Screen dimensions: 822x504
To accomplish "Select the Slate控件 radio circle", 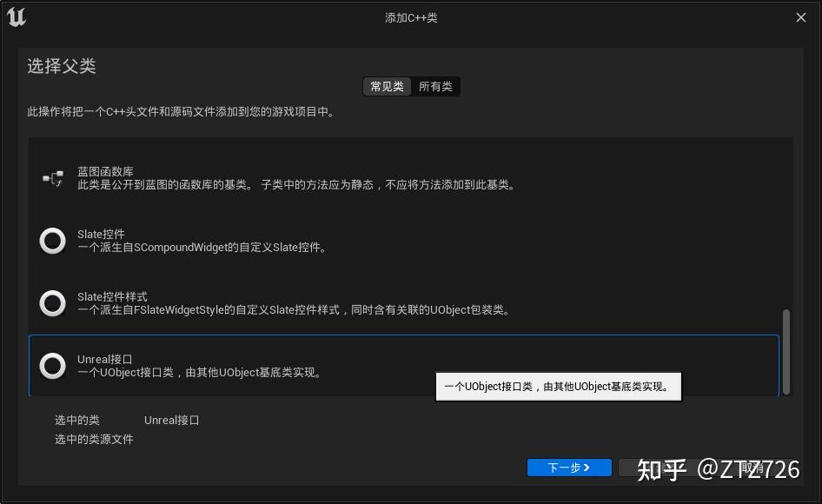I will coord(52,241).
